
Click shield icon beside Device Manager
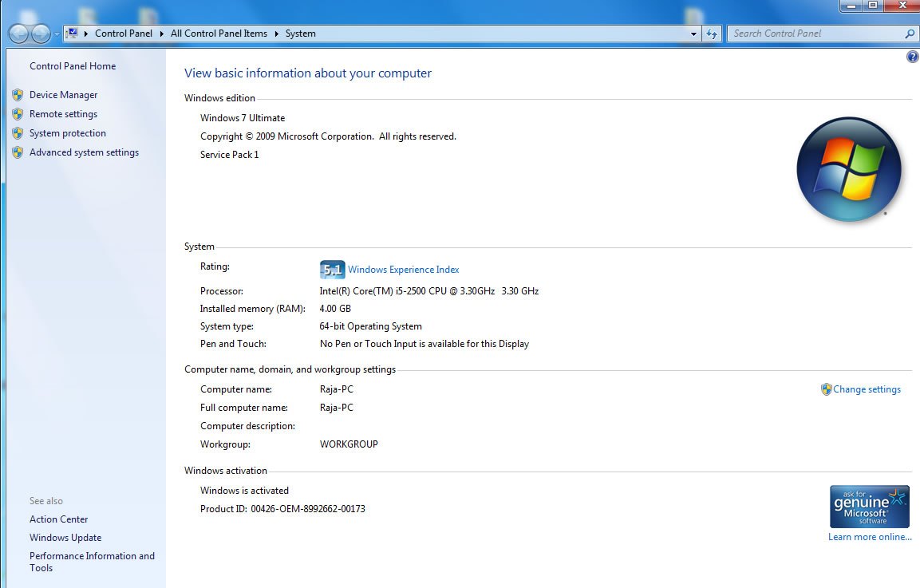tap(18, 94)
